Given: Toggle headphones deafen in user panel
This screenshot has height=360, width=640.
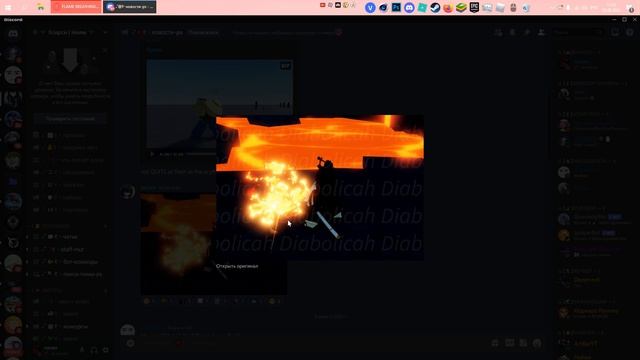Looking at the screenshot, I should [94, 350].
